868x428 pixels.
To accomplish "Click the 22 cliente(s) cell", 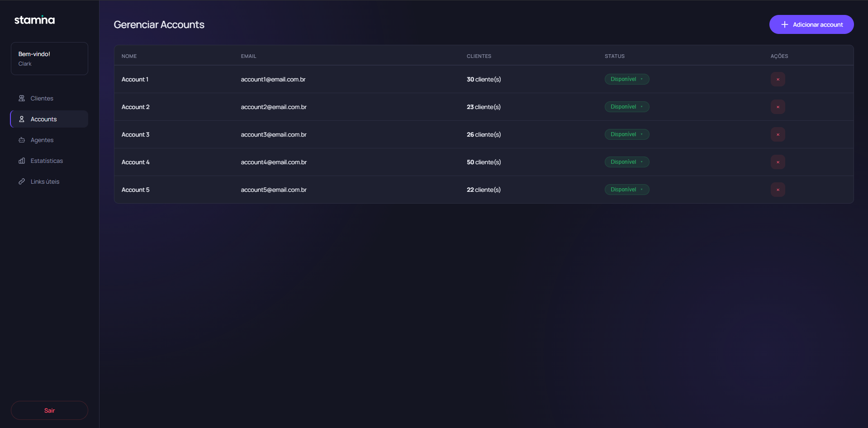I will point(484,190).
